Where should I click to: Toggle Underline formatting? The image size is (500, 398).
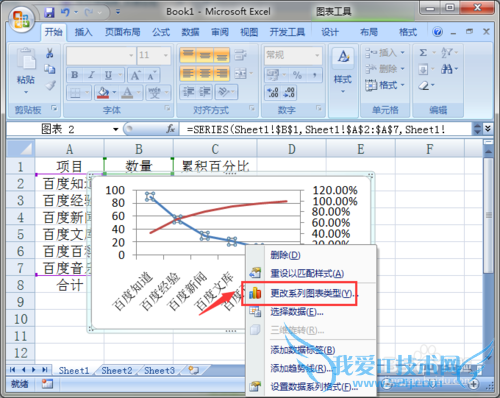tap(108, 75)
